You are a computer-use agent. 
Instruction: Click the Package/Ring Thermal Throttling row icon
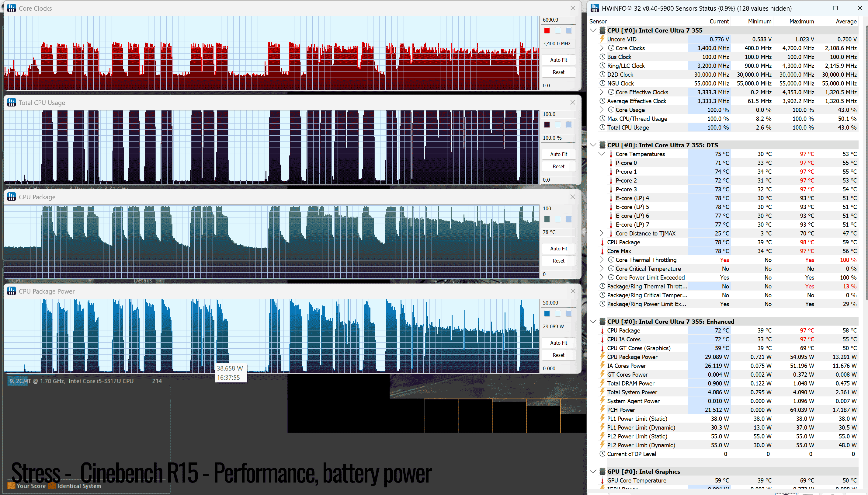[602, 286]
